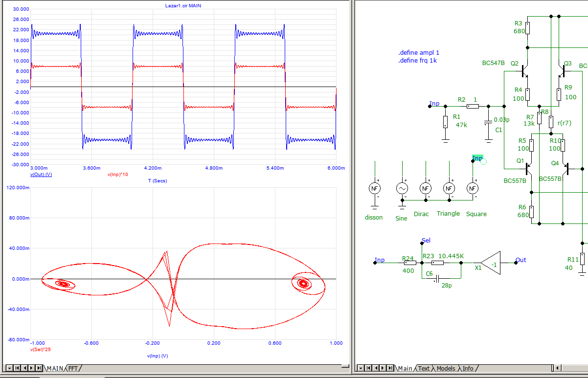588x378 pixels.
Task: Click the 0.03p value of C1
Action: 501,120
